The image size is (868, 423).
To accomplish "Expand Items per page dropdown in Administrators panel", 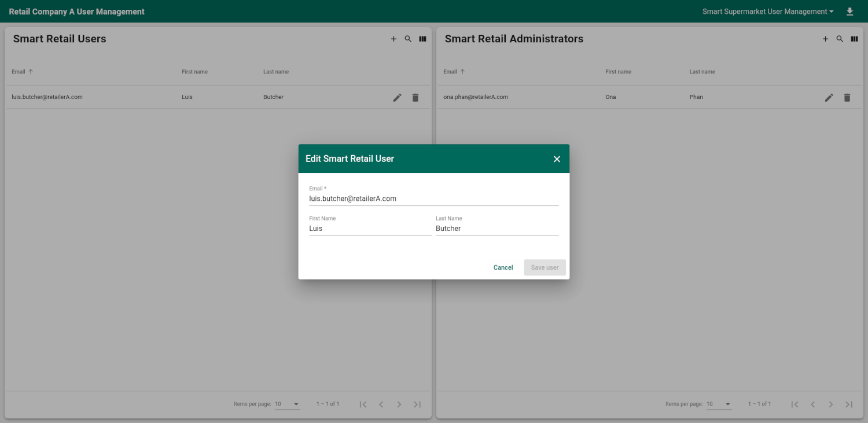I will tap(719, 404).
